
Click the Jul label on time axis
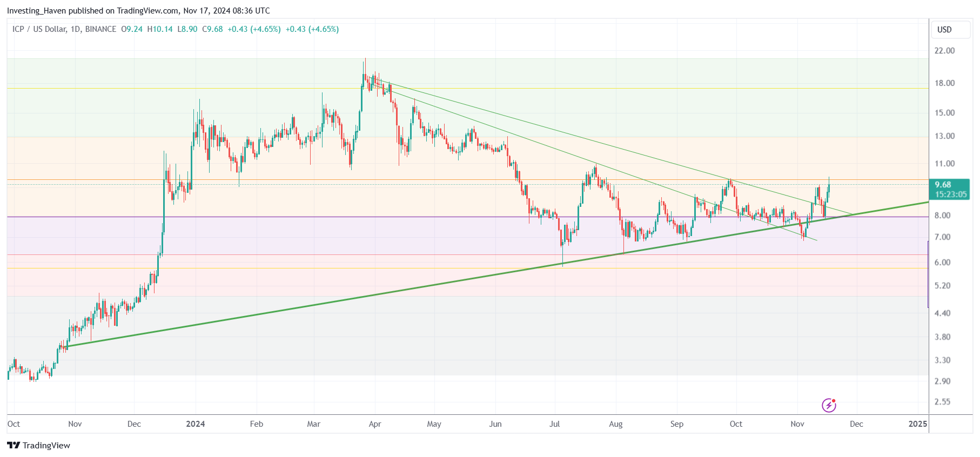tap(555, 424)
